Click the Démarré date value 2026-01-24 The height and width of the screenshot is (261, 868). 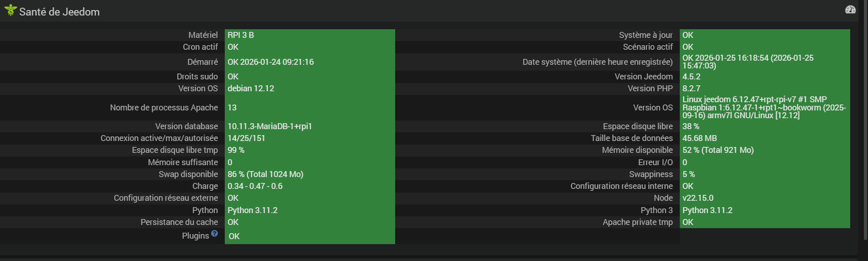tap(270, 62)
